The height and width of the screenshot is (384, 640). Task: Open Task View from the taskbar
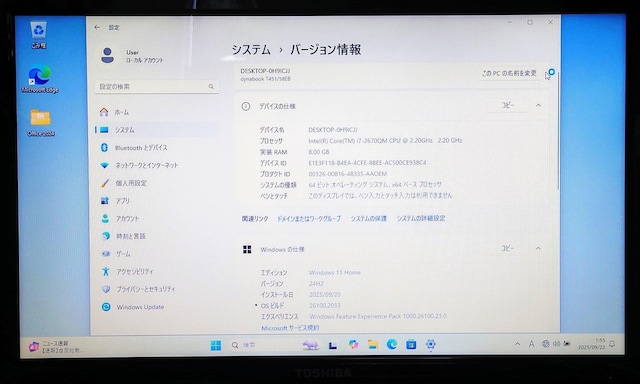click(333, 346)
